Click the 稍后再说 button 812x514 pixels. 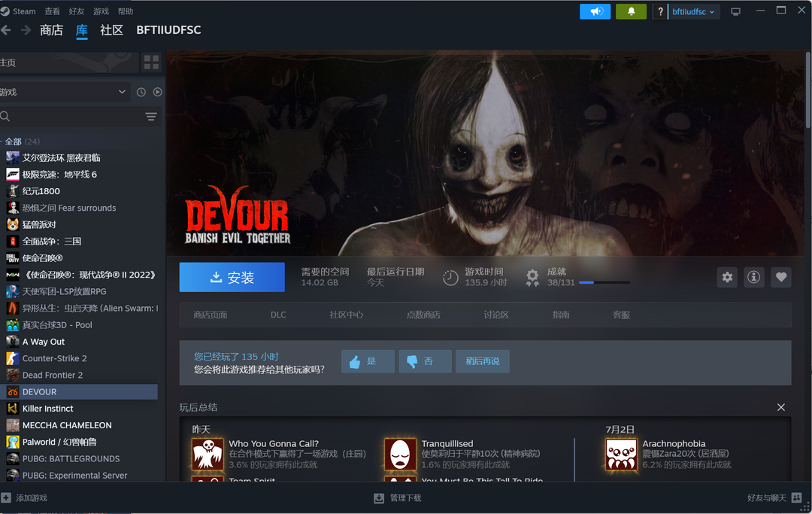click(x=483, y=361)
